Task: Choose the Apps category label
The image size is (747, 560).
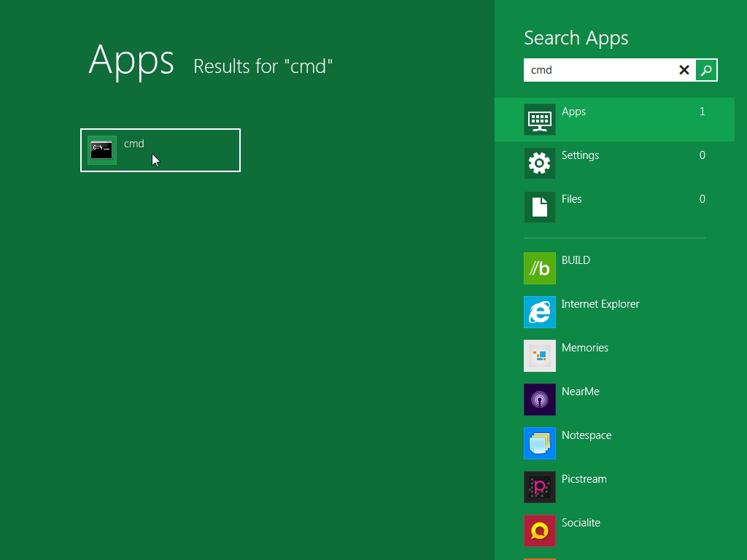Action: (573, 112)
